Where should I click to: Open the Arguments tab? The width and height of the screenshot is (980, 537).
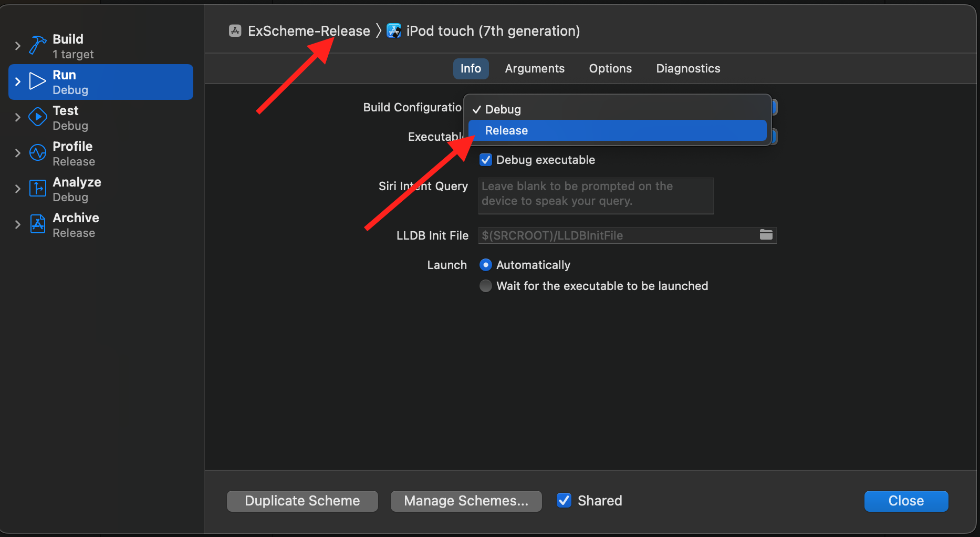(x=535, y=69)
